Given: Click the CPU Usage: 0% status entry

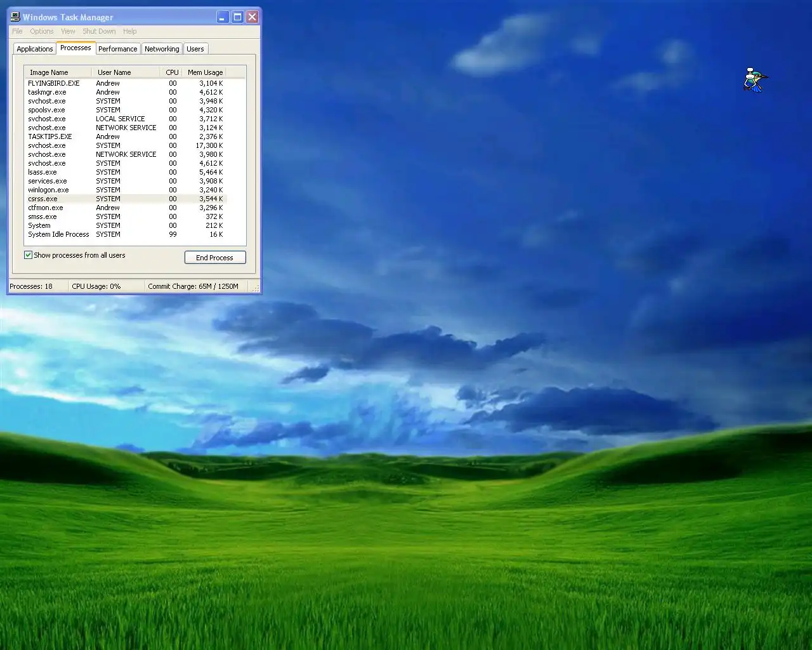Looking at the screenshot, I should point(107,286).
